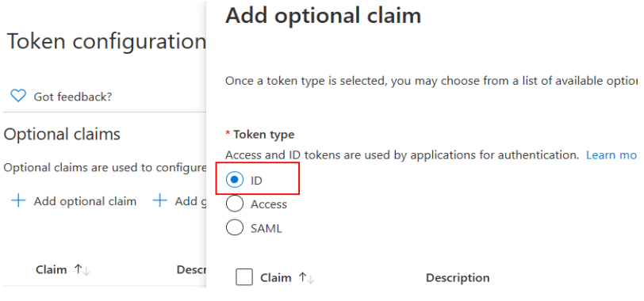Viewport: 644px width, 301px height.
Task: Click the SAML label text
Action: tap(266, 228)
